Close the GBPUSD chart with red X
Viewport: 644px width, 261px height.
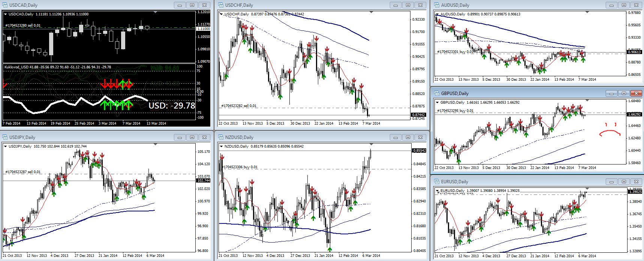pos(636,94)
